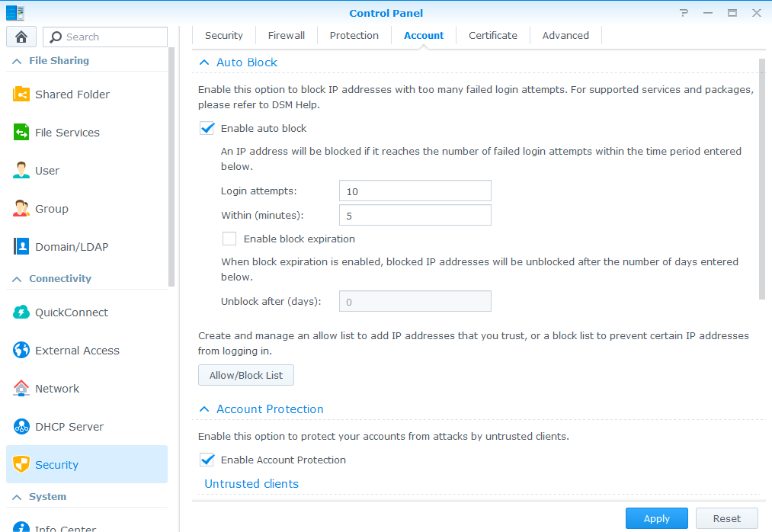
Task: Open the Allow/Block List
Action: (246, 375)
